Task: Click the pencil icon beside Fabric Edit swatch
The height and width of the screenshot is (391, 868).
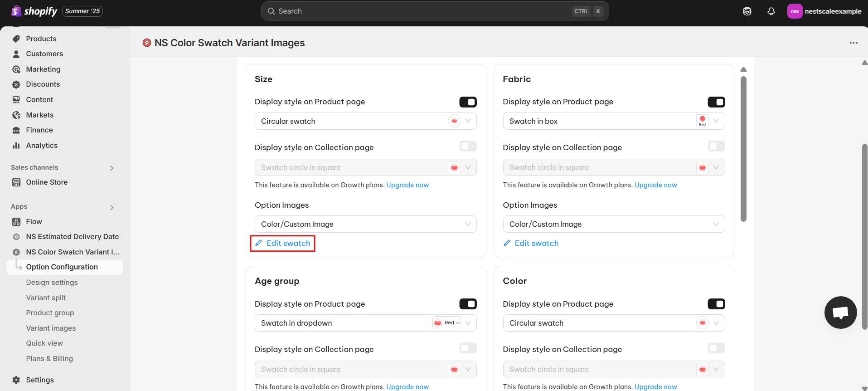Action: [507, 243]
